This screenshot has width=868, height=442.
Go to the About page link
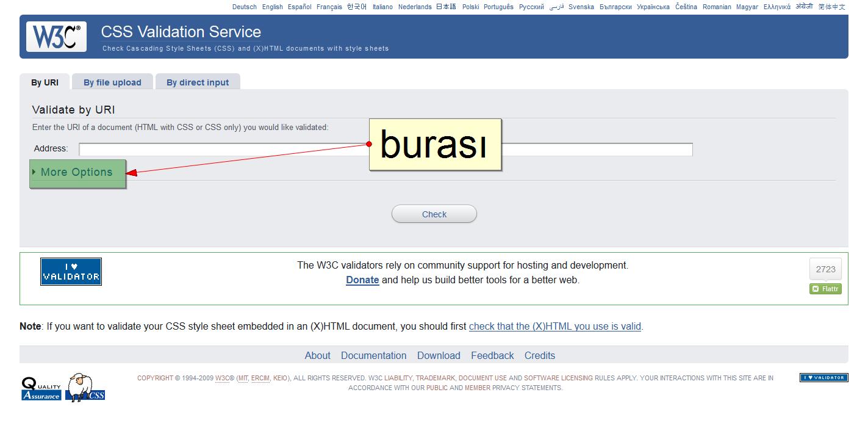[318, 356]
